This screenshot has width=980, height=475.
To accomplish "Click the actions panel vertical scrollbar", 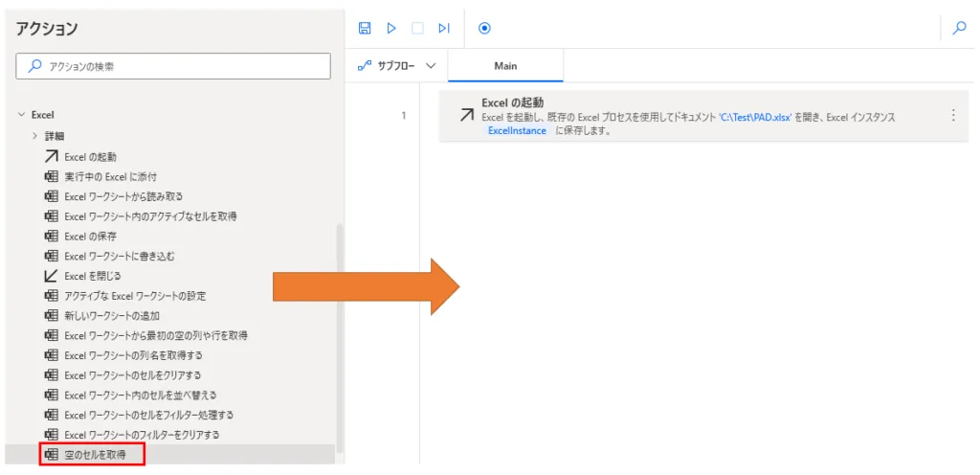I will (339, 335).
